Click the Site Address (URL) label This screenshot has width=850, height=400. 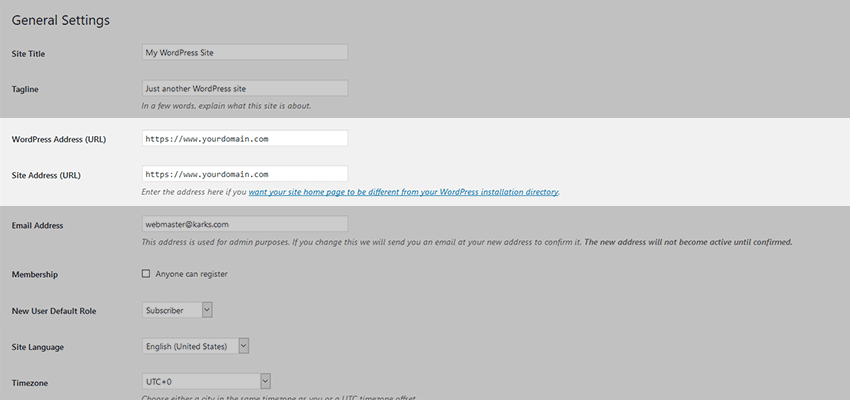point(45,175)
